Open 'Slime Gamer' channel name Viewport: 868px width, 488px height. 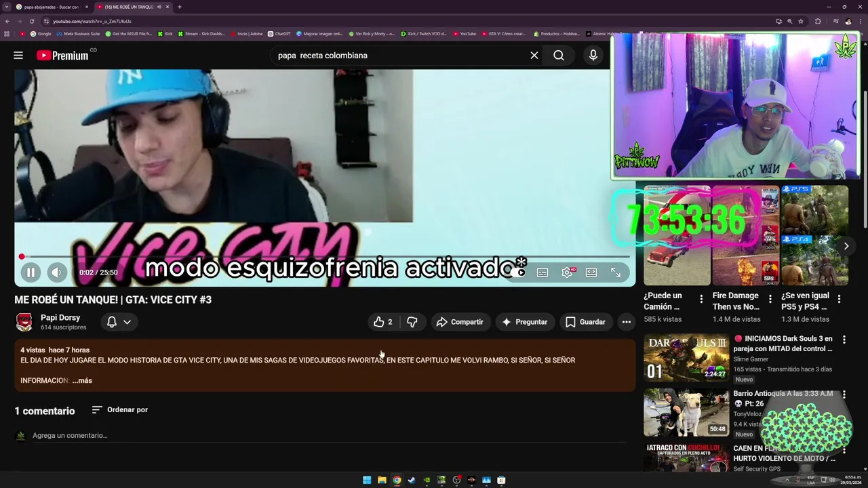(751, 359)
